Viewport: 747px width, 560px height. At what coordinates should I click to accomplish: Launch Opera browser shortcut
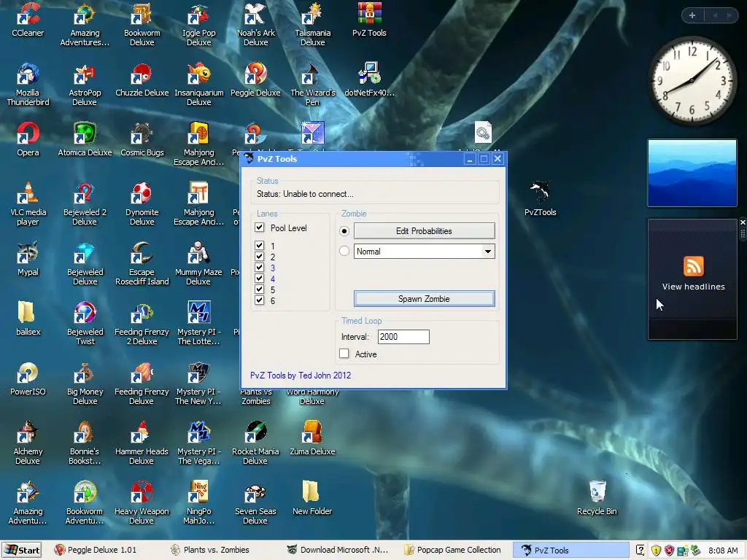coord(28,139)
